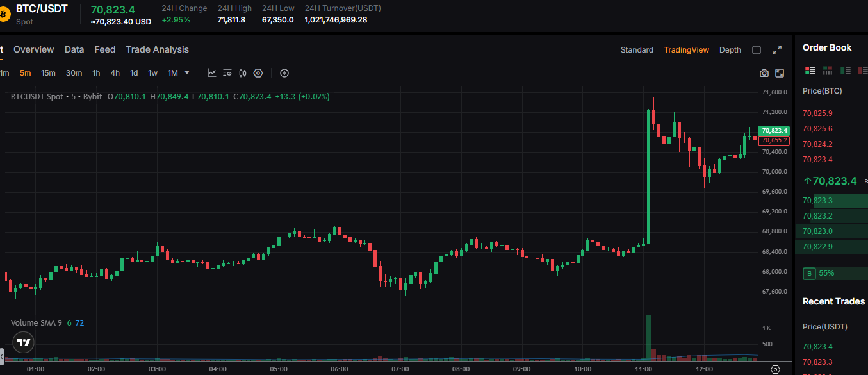The image size is (868, 375).
Task: Open the Feed tab
Action: click(x=104, y=49)
